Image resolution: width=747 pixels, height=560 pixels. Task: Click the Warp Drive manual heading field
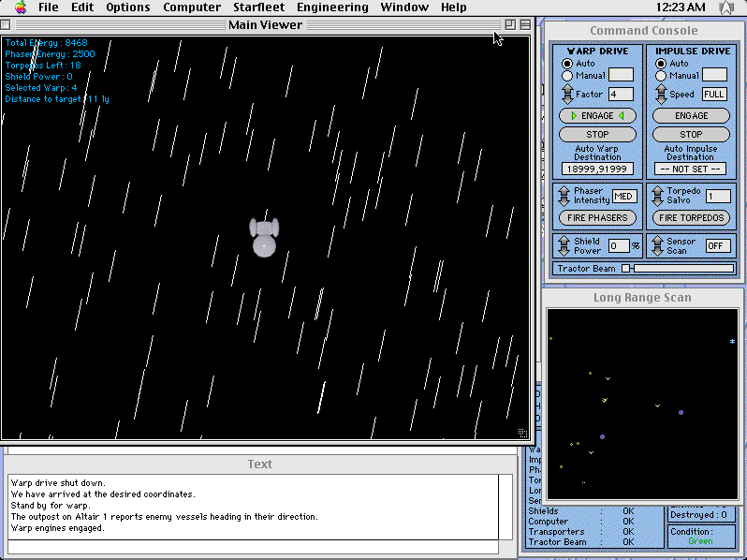pyautogui.click(x=622, y=75)
